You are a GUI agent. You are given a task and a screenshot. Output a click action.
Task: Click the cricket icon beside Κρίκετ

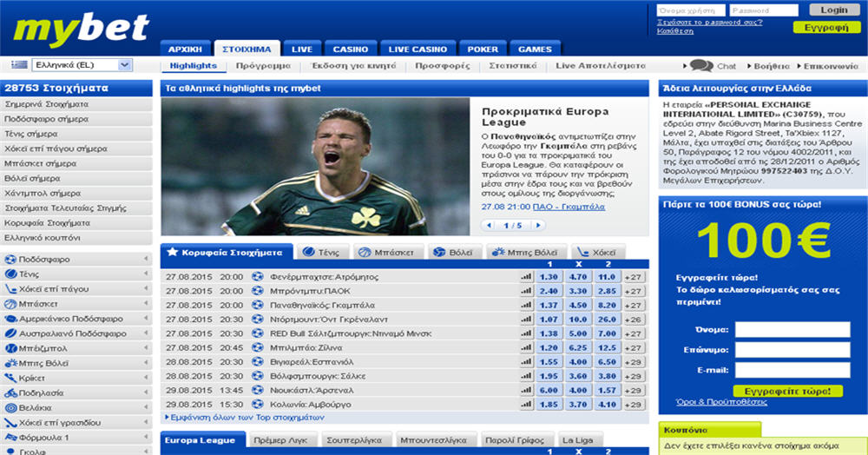(10, 378)
